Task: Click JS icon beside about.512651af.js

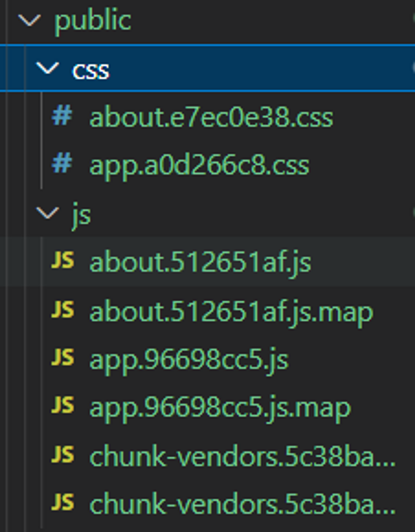Action: pyautogui.click(x=63, y=260)
